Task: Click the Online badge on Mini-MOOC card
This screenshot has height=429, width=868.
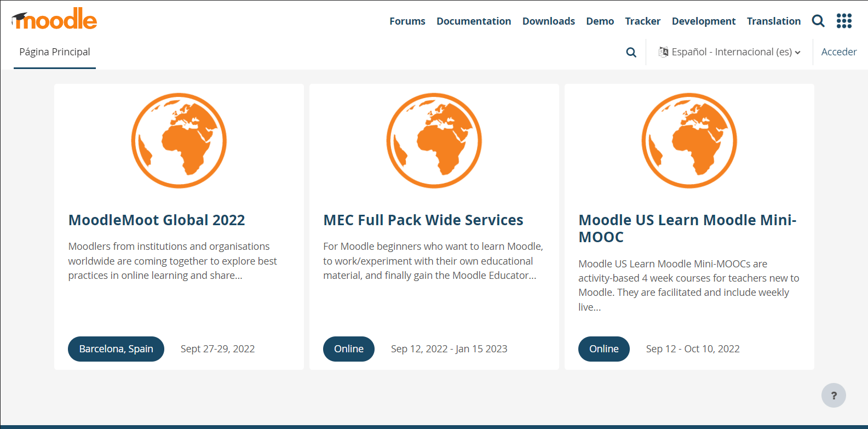Action: 604,349
